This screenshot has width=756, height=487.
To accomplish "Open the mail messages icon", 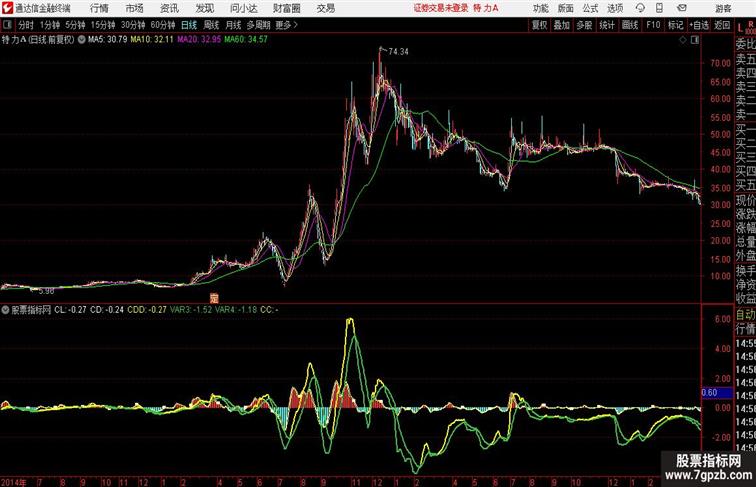I will (682, 8).
